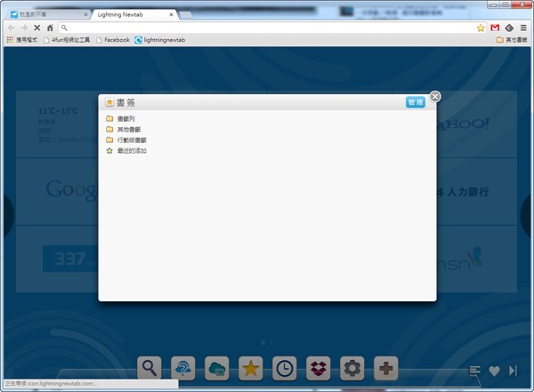534x392 pixels.
Task: Click the browser back arrow
Action: click(12, 28)
